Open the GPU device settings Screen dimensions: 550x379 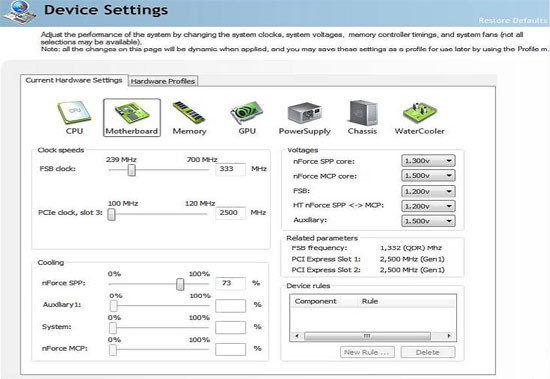point(247,118)
